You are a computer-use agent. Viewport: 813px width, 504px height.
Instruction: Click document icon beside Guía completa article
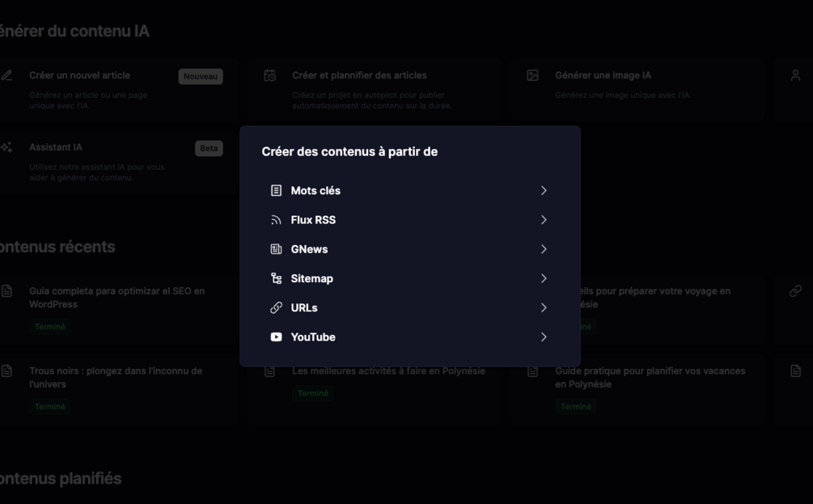6,291
